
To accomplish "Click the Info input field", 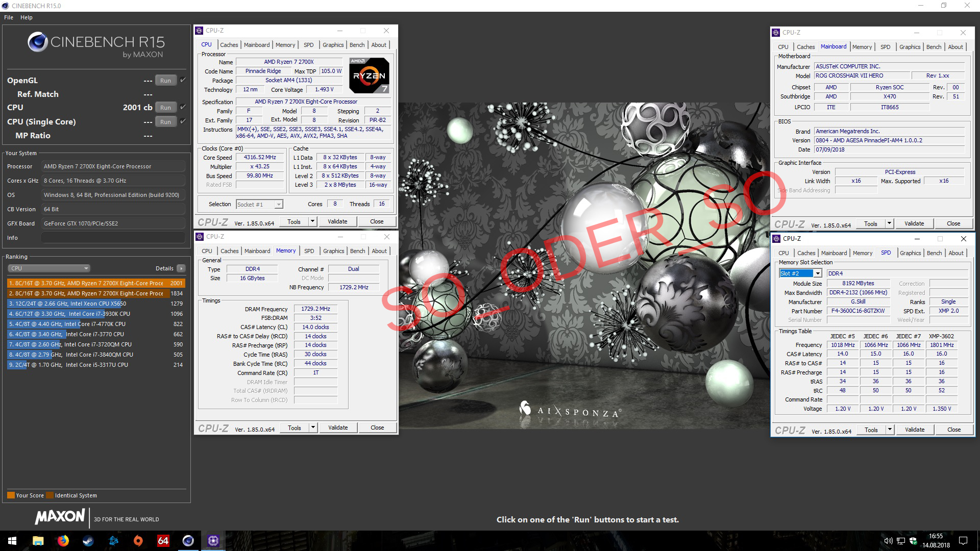I will [113, 238].
